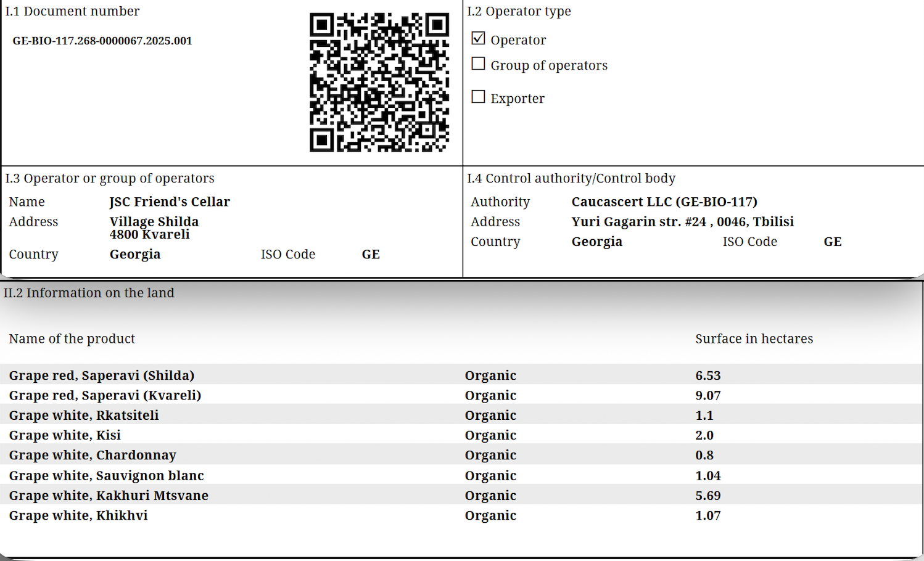Click the QR code image
The height and width of the screenshot is (561, 924).
coord(379,82)
